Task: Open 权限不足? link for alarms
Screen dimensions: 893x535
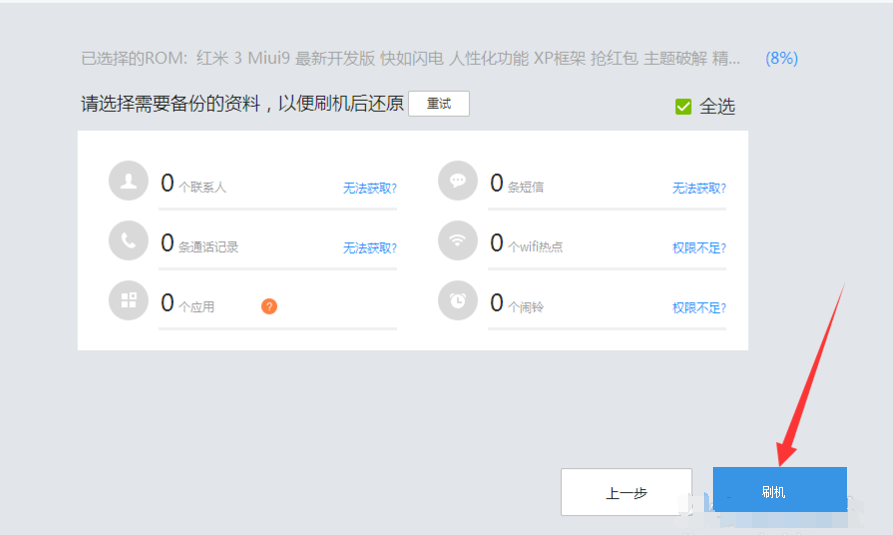Action: 699,307
